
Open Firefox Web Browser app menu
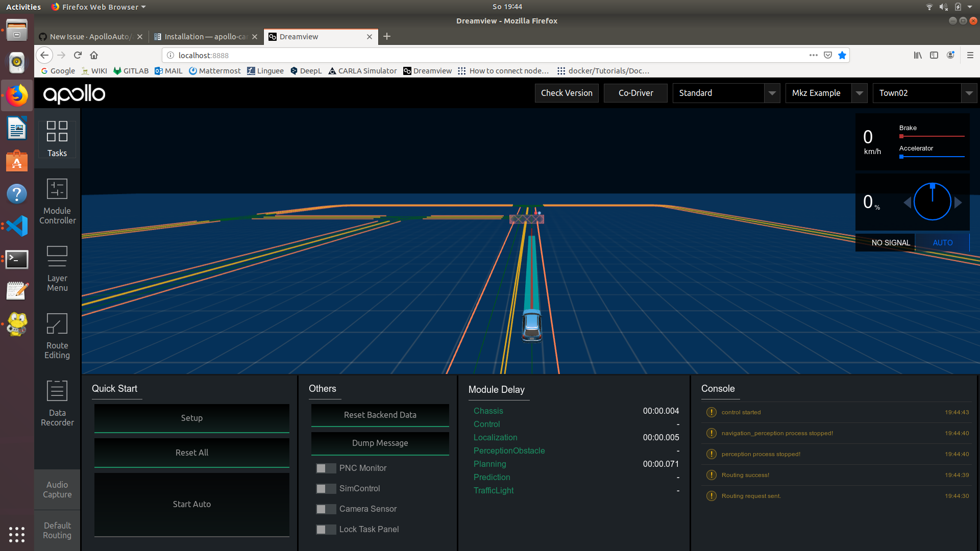click(x=99, y=7)
